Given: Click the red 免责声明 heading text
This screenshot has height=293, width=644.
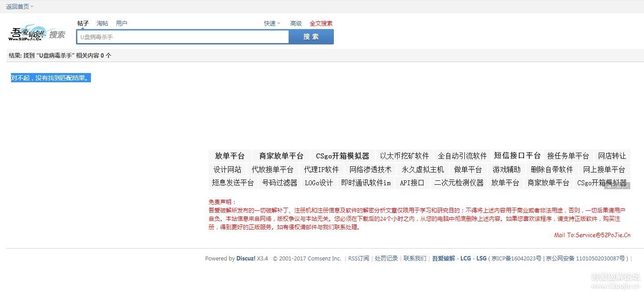Looking at the screenshot, I should pos(222,202).
